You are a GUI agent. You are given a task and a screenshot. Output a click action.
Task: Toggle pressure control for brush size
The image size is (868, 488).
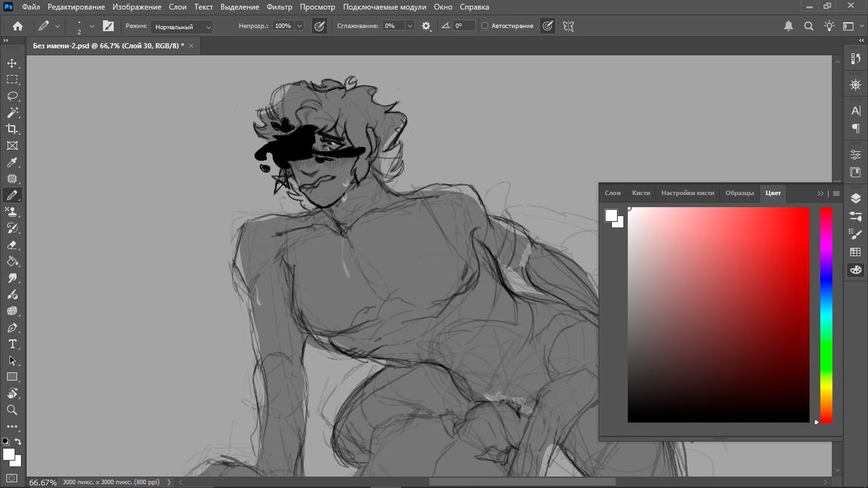pos(548,26)
